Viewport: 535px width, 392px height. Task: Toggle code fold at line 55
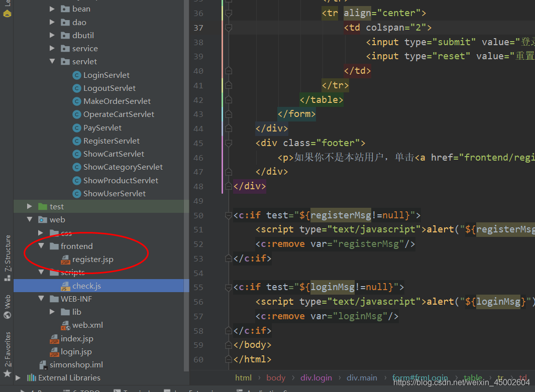(x=229, y=288)
